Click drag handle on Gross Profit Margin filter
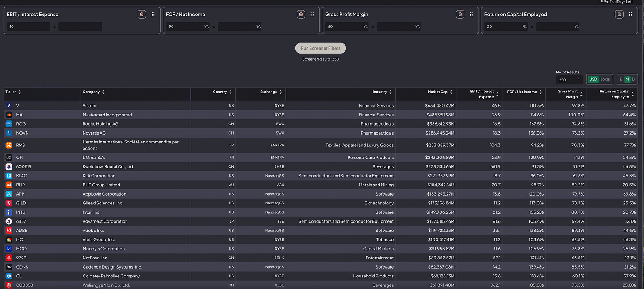The image size is (644, 289). click(471, 14)
